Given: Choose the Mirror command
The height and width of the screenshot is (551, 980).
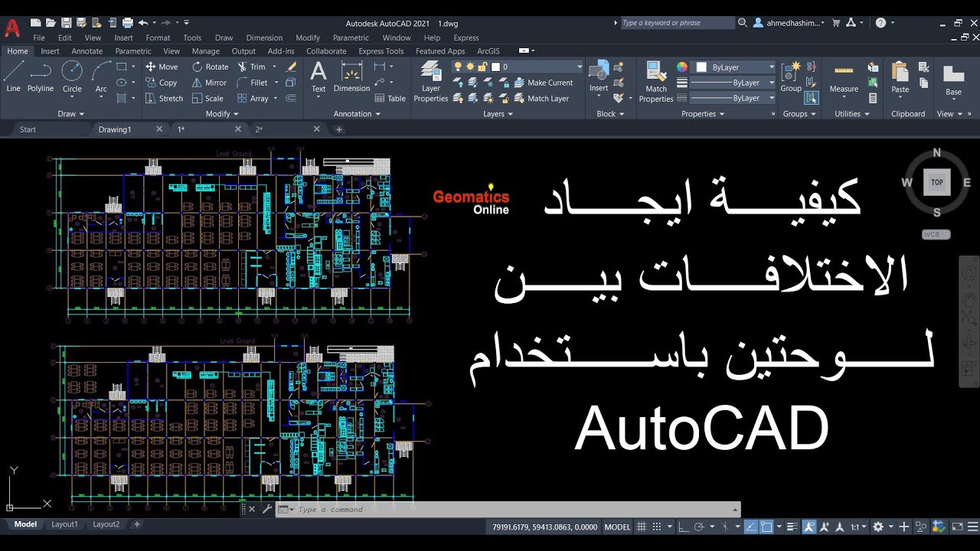Looking at the screenshot, I should tap(209, 83).
